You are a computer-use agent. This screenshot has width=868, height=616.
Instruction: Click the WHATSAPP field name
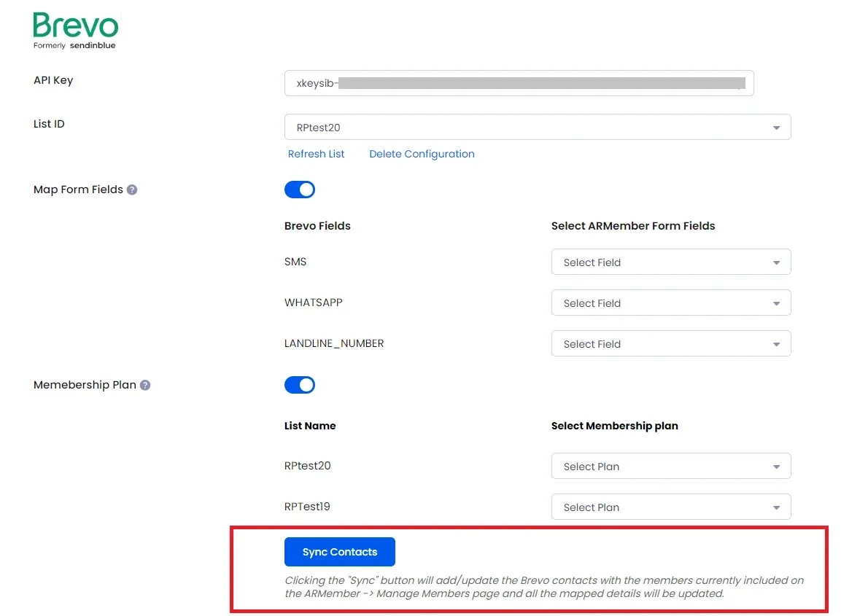(314, 303)
